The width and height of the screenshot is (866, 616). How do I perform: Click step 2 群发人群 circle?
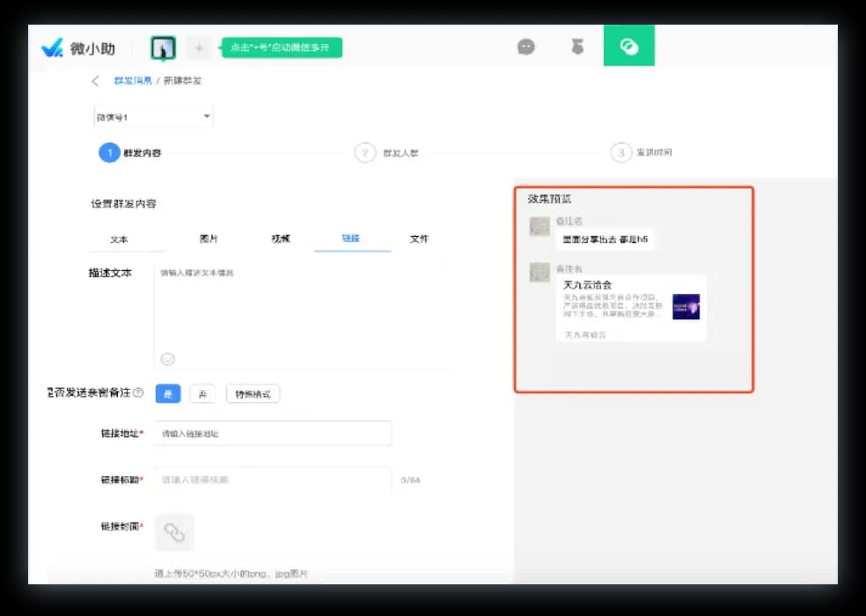[x=365, y=152]
